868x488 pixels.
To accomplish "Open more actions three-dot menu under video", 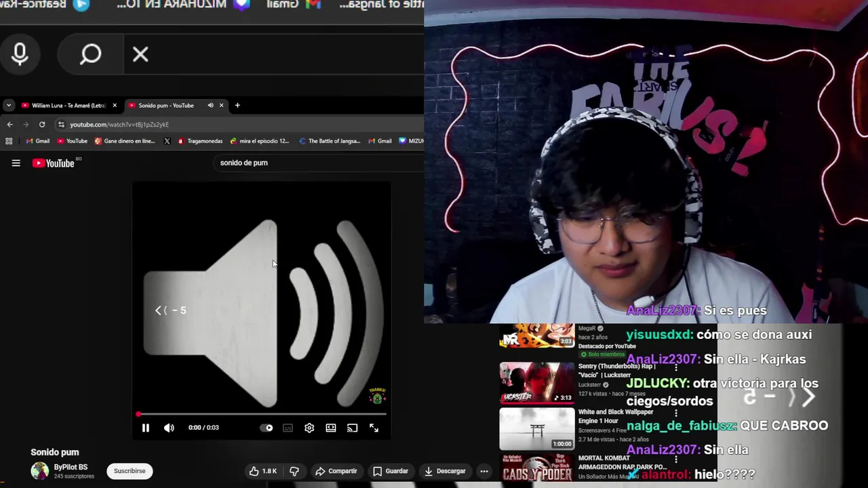I will click(x=484, y=471).
